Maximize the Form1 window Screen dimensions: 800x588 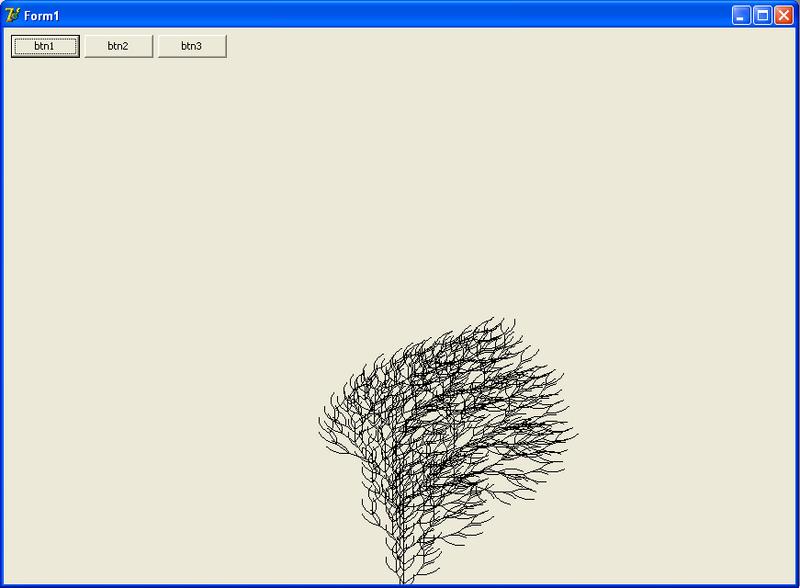click(x=762, y=16)
